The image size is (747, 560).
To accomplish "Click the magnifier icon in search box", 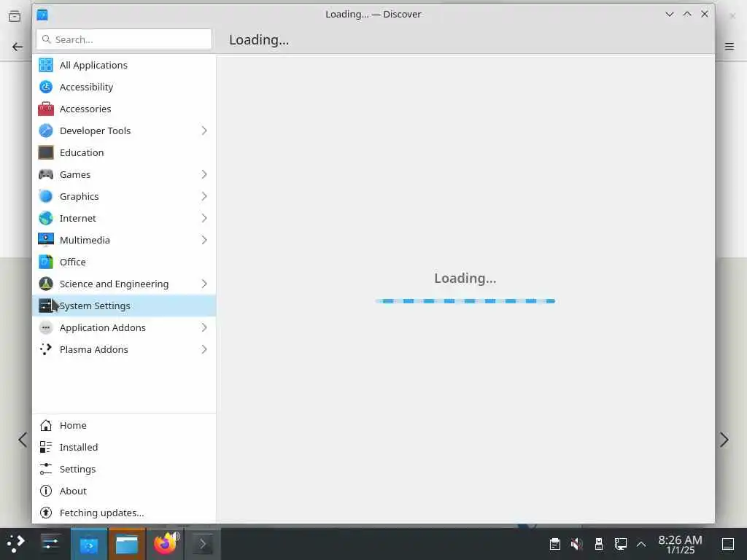I will (46, 39).
